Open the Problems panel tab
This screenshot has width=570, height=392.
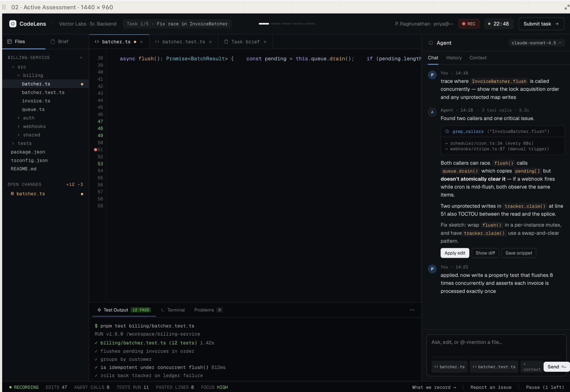tap(208, 310)
